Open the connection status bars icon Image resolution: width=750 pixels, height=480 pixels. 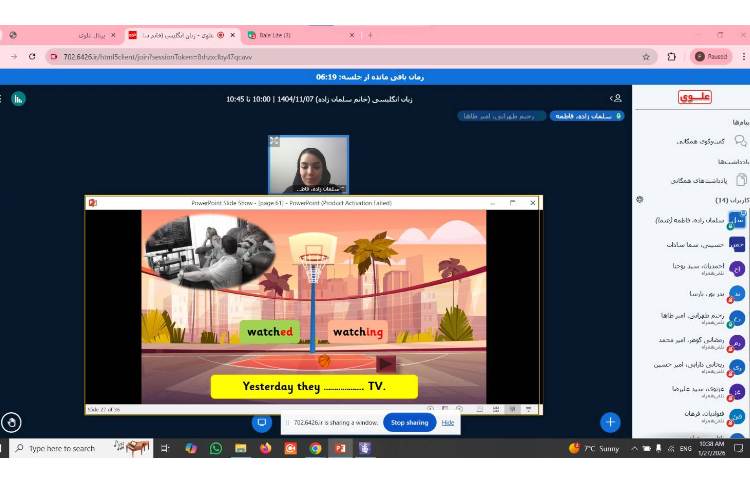tap(17, 98)
